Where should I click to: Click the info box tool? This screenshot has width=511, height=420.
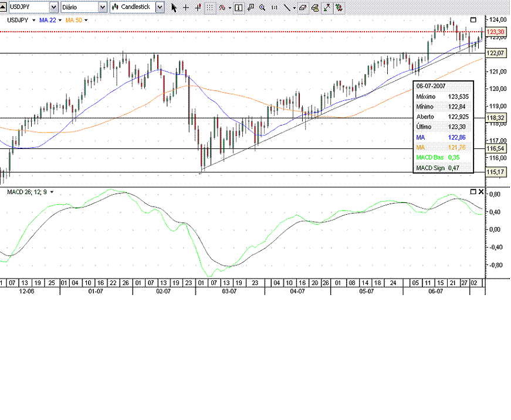(238, 7)
